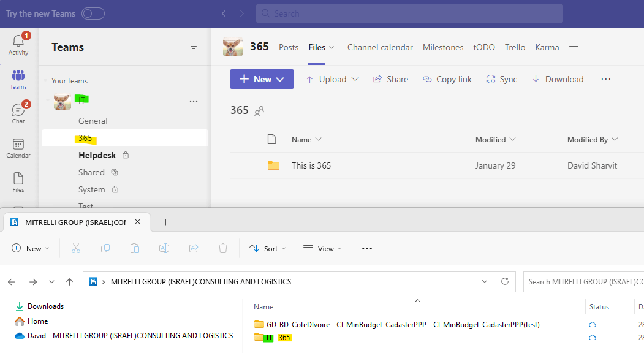
Task: Open Files from the Teams sidebar
Action: click(18, 182)
